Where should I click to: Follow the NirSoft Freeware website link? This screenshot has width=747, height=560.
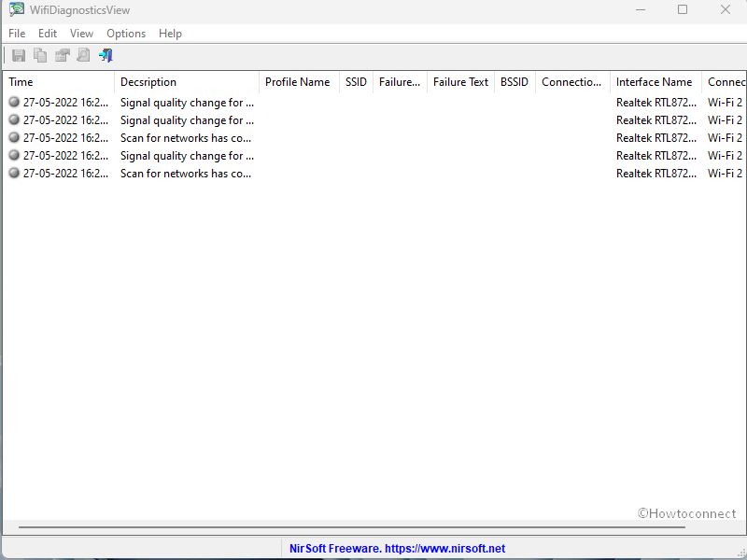398,549
